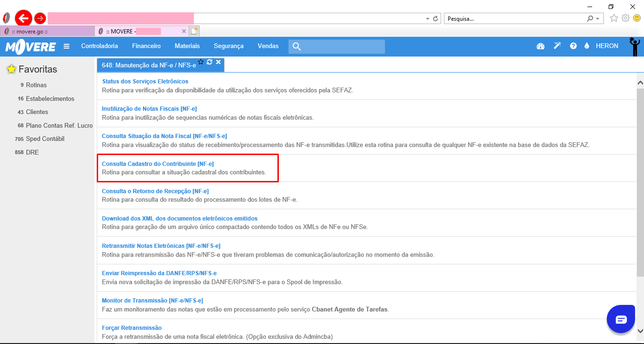Click the HERON user name

pyautogui.click(x=607, y=46)
